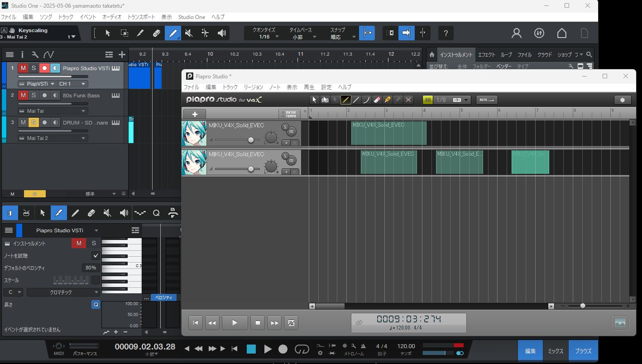This screenshot has width=642, height=364.
Task: Select the Mute tool in Studio One top toolbar
Action: [x=189, y=33]
